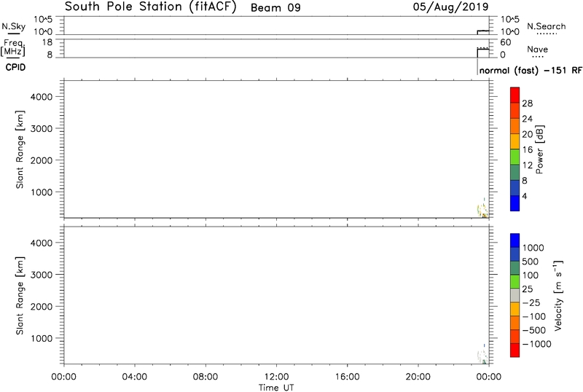
Task: Click the 4 value on Power colorbar
Action: 525,196
